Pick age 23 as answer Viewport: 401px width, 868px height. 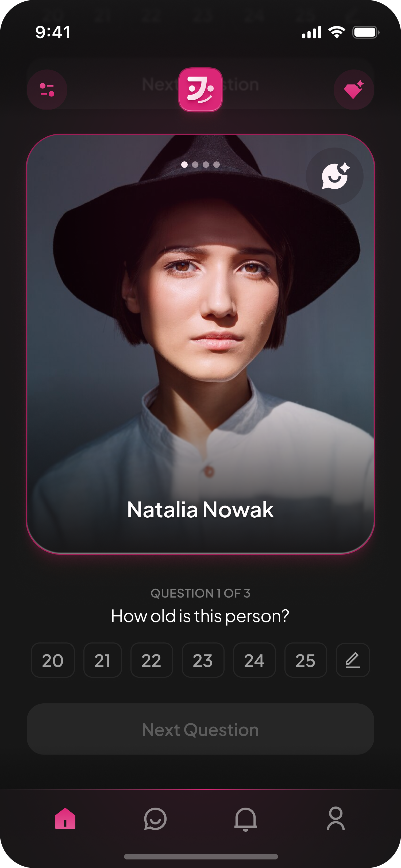[203, 660]
